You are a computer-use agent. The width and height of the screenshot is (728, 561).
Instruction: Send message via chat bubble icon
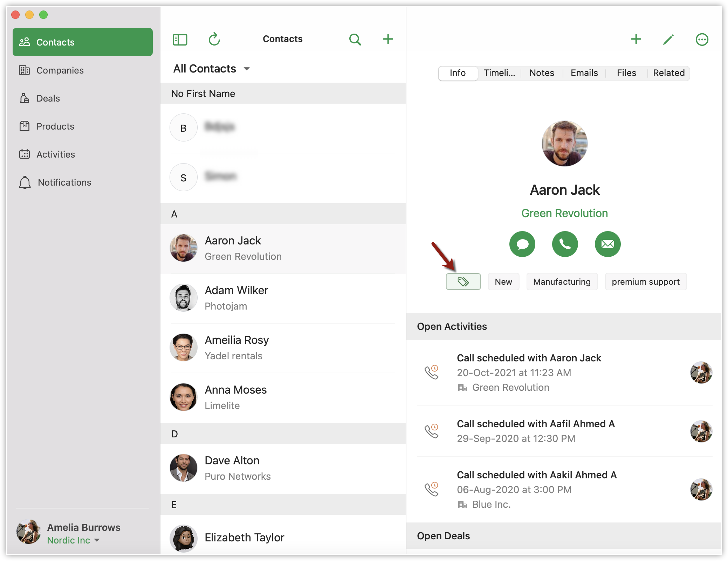(522, 244)
